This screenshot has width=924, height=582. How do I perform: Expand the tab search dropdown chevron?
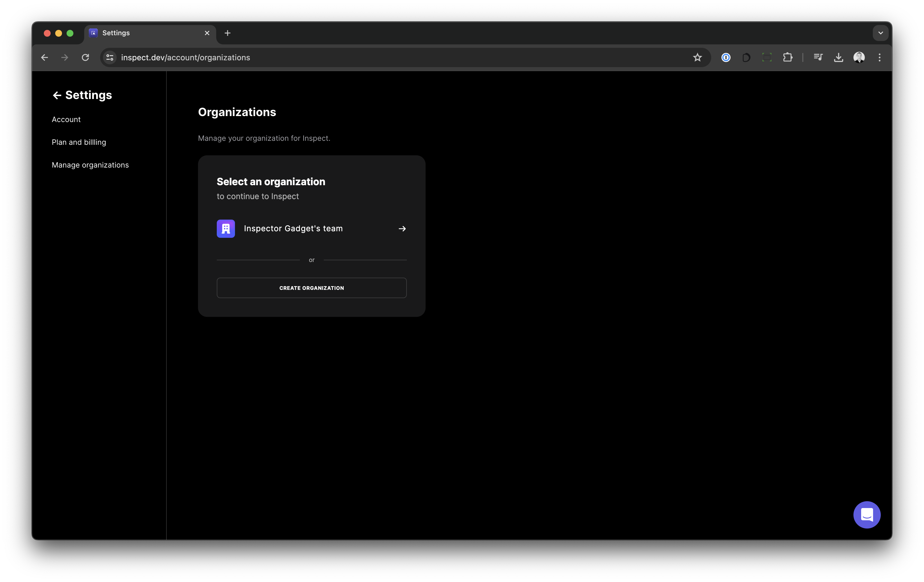880,33
